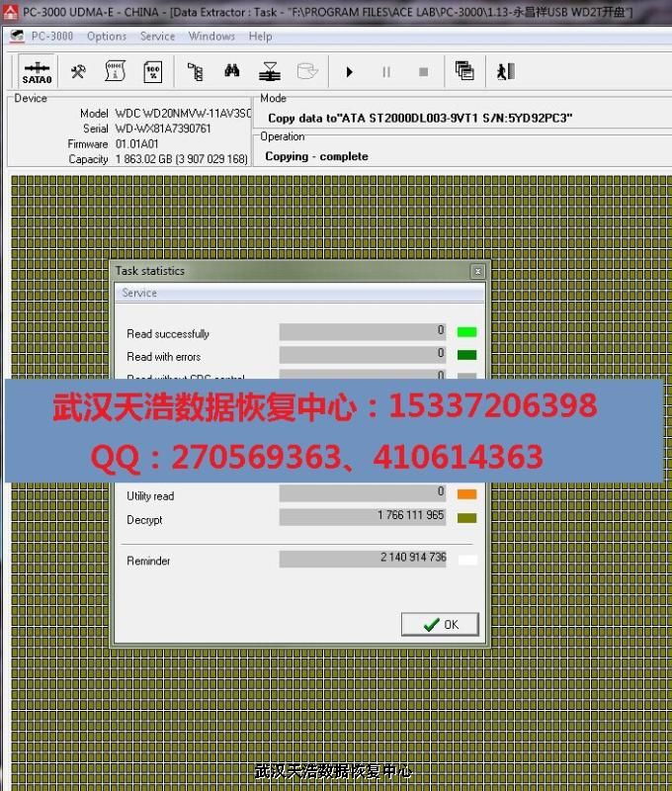This screenshot has height=791, width=672.
Task: Close the Task statistics dialog with X
Action: click(477, 271)
